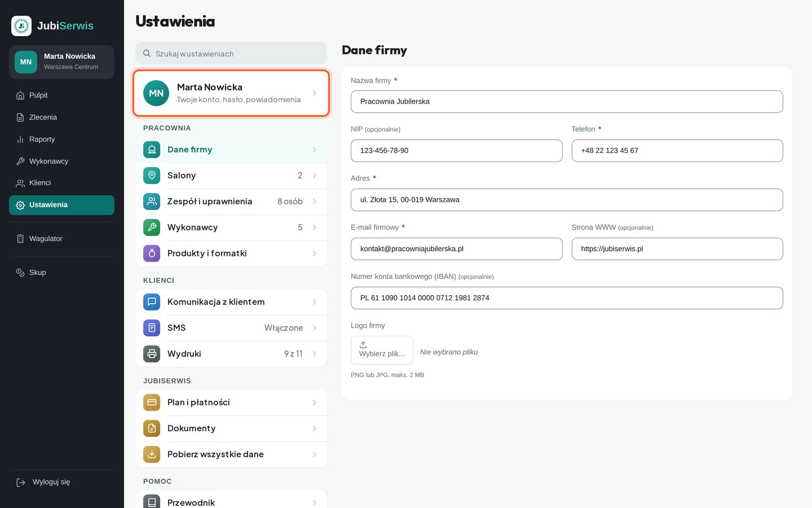Click the Skup coins icon
The height and width of the screenshot is (508, 812).
20,273
